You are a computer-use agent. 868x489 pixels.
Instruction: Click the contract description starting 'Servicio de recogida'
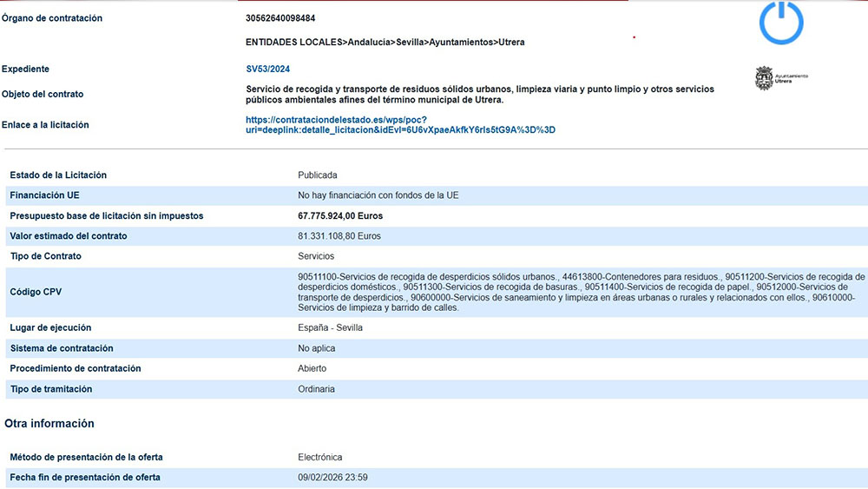(480, 94)
